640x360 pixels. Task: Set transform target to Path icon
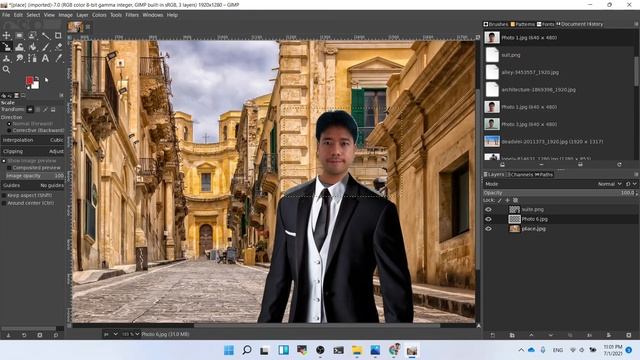pyautogui.click(x=45, y=109)
